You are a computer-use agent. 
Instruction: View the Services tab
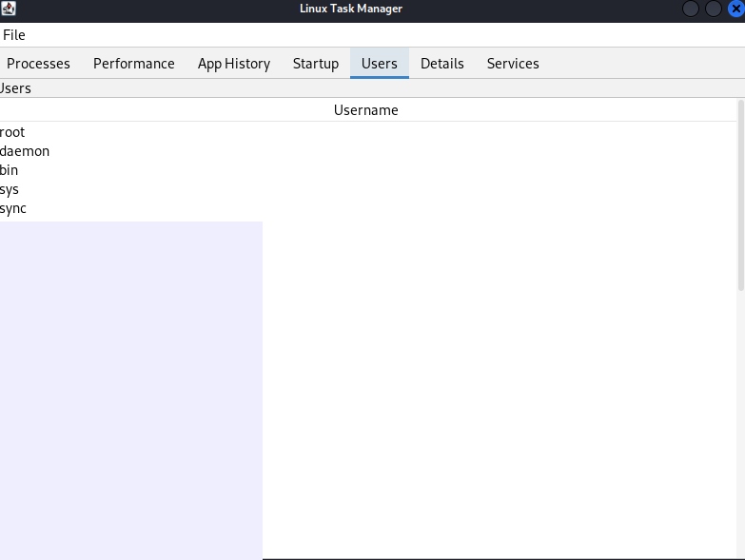pos(513,64)
